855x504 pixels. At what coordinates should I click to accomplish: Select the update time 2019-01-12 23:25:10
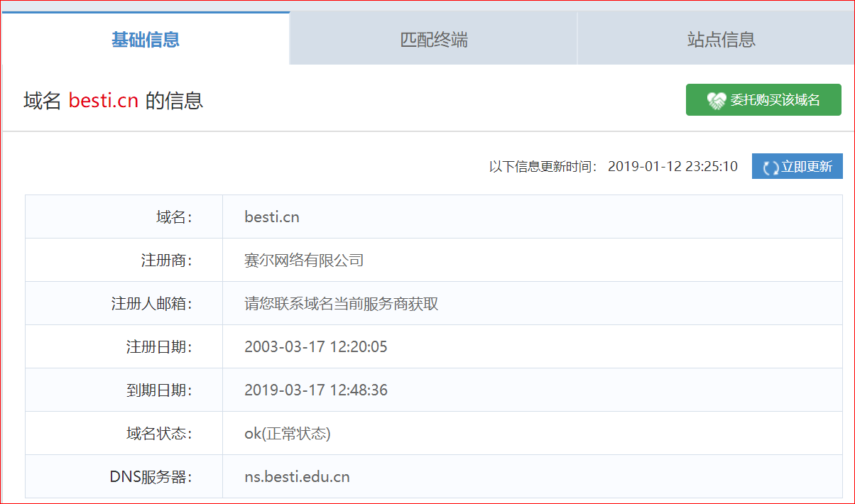pos(672,167)
